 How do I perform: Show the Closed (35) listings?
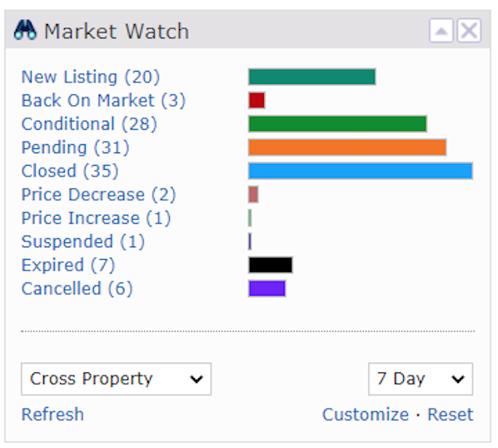(x=70, y=172)
